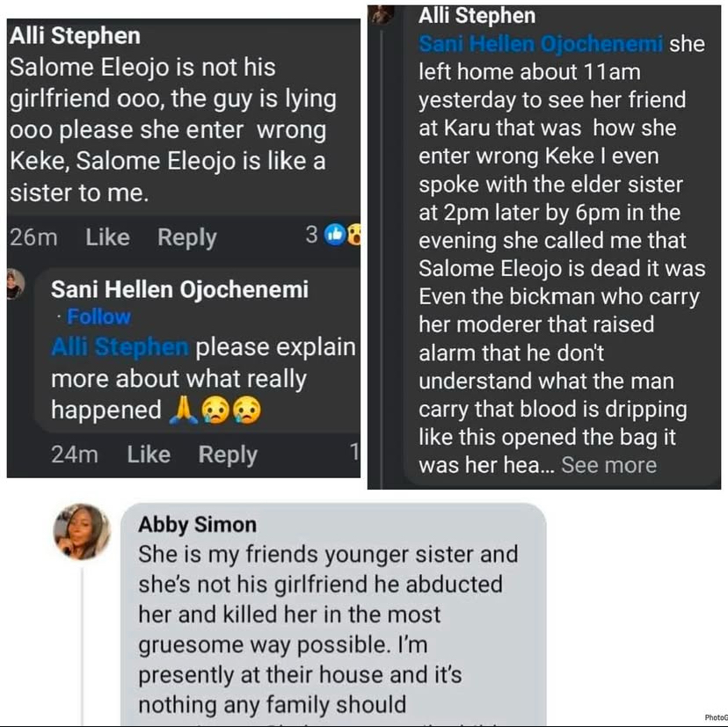Click Sani Hellen Ojochenemi's bold author name

click(x=179, y=289)
